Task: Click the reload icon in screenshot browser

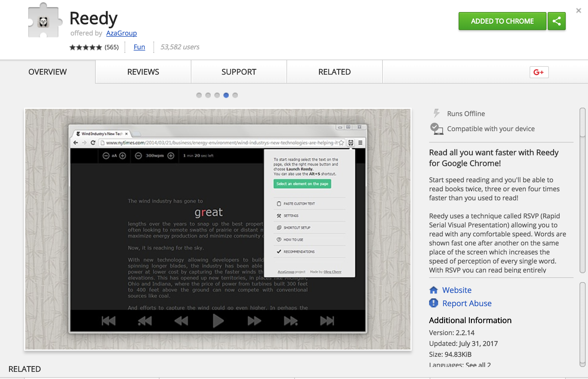Action: (x=93, y=143)
